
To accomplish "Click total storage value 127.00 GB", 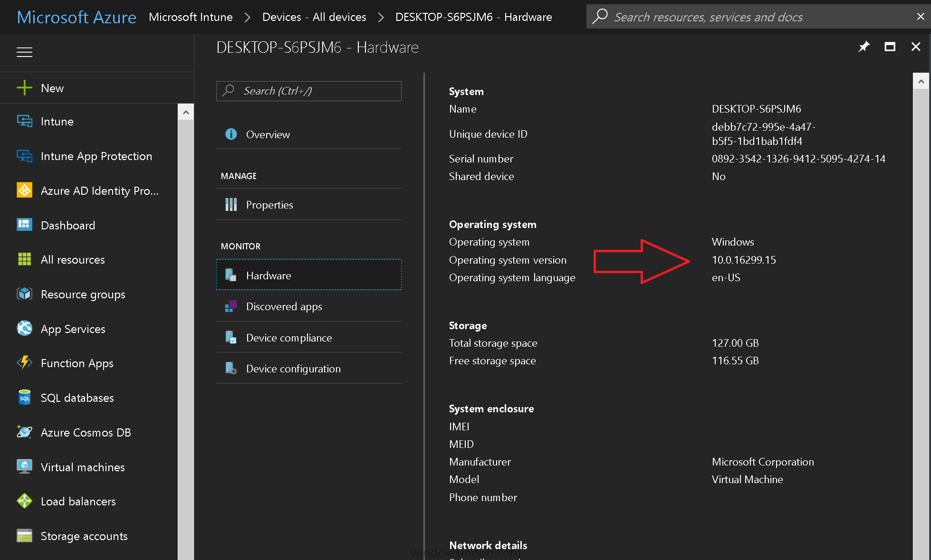I will pyautogui.click(x=735, y=343).
